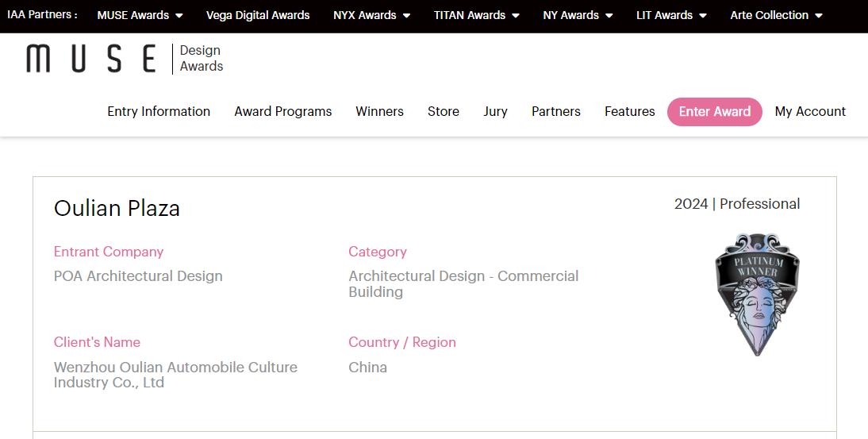Expand the Arte Collection dropdown
Image resolution: width=868 pixels, height=439 pixels.
(x=776, y=16)
